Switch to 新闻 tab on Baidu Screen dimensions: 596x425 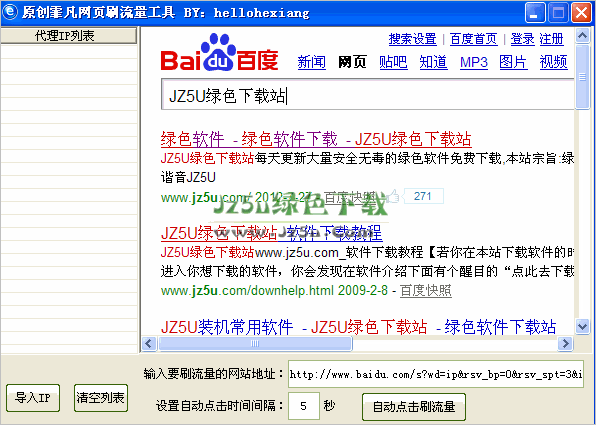312,62
